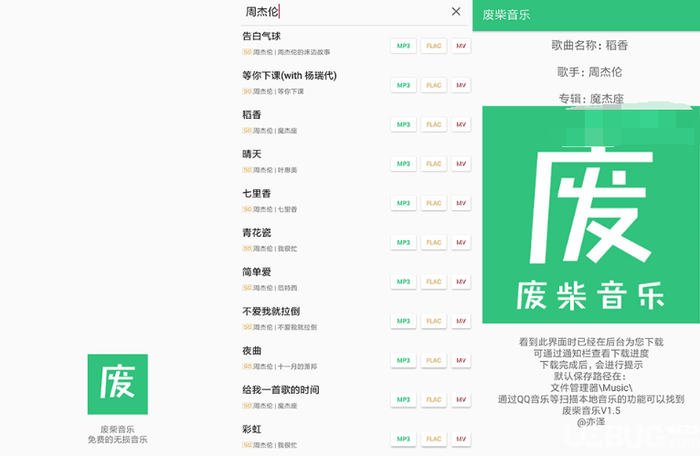Select the song title 彩虹

(251, 429)
